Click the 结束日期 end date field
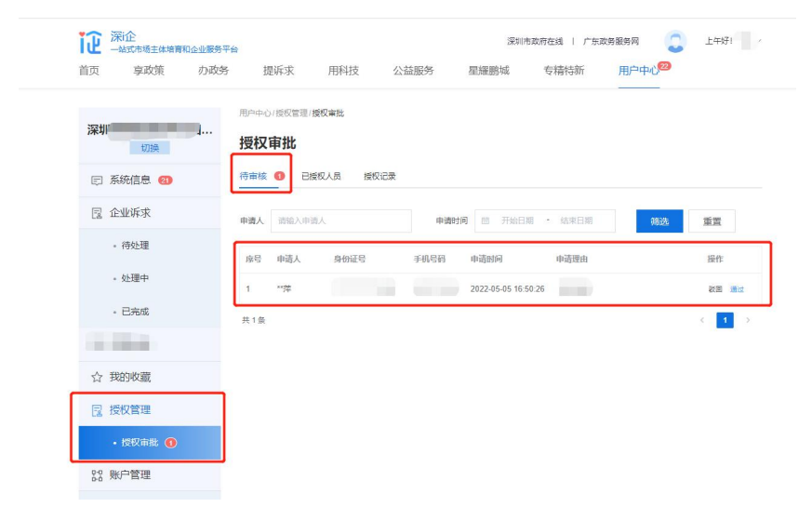Image resolution: width=812 pixels, height=521 pixels. pyautogui.click(x=577, y=220)
